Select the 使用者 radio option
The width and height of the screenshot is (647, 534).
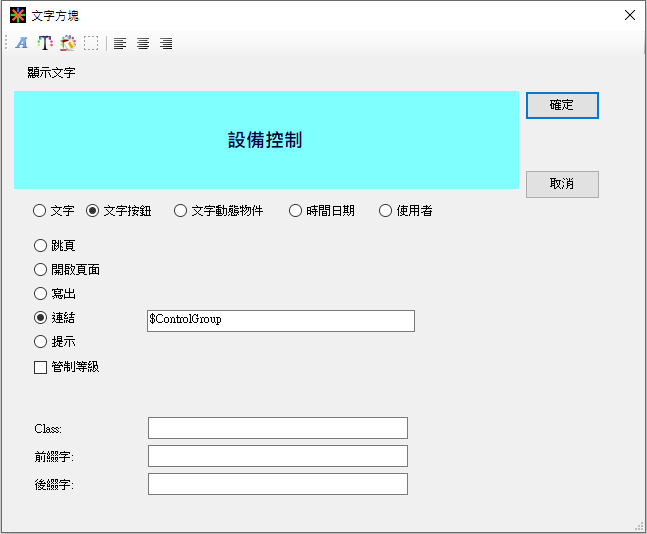[386, 211]
